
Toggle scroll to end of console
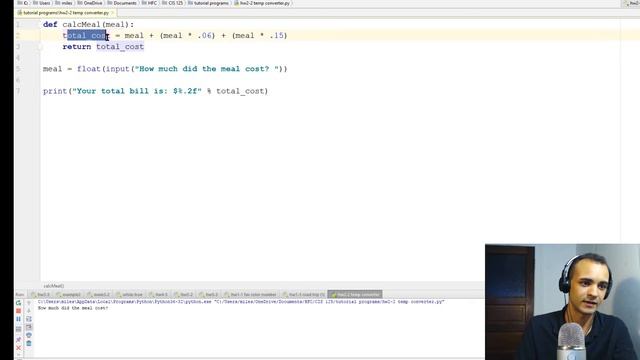pyautogui.click(x=29, y=327)
